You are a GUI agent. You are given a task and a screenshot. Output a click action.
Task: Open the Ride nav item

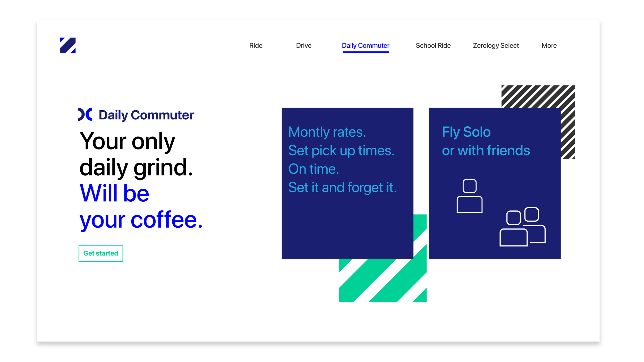pyautogui.click(x=256, y=46)
